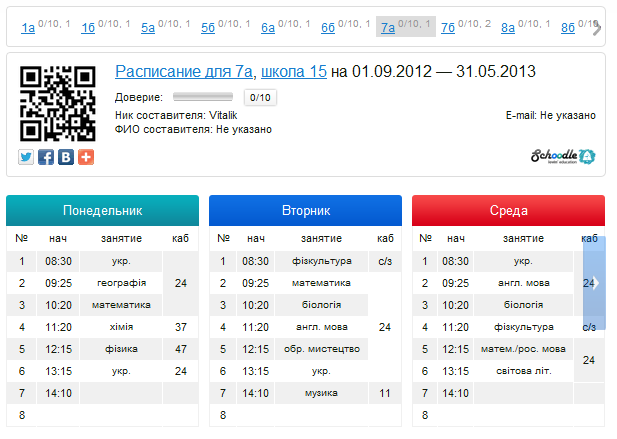Select Monday lesson 'хімія'

pos(121,327)
